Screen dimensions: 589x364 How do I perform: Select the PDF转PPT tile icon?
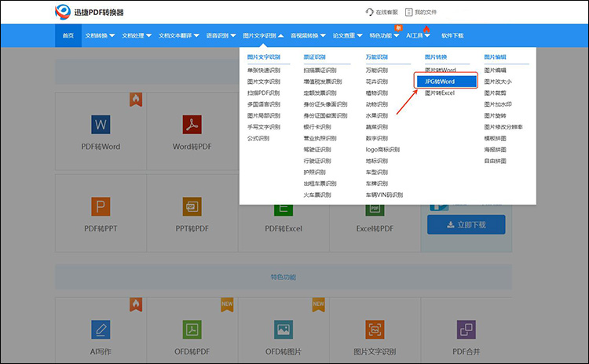tap(101, 206)
